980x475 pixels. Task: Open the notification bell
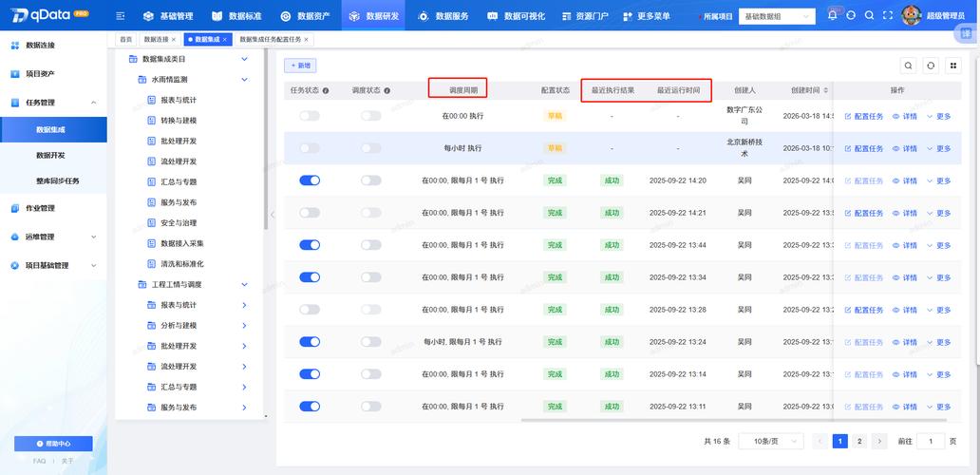(x=832, y=15)
